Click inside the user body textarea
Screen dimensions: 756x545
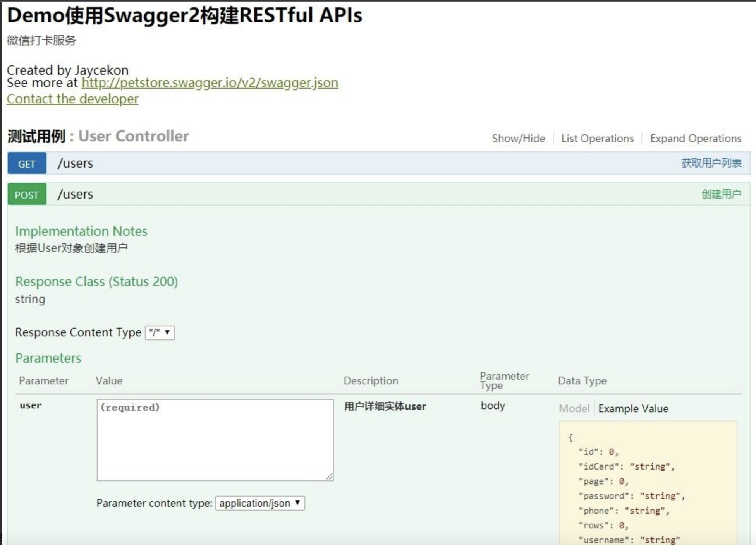pyautogui.click(x=215, y=440)
